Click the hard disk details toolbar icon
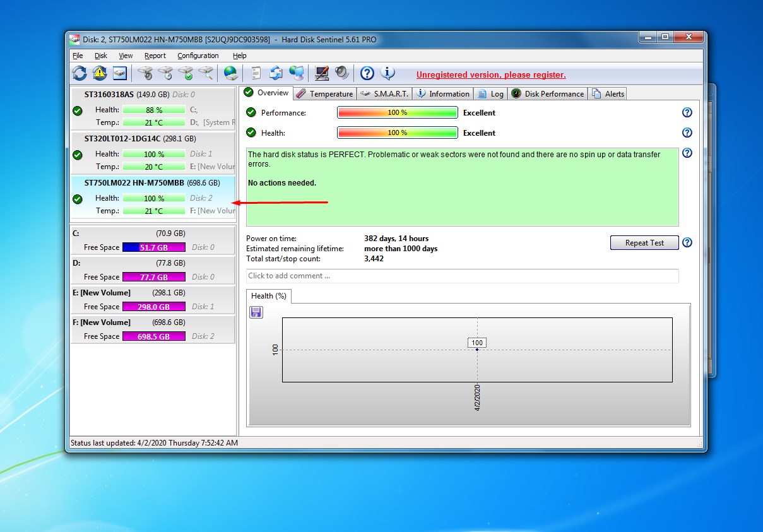Viewport: 763px width, 532px height. pyautogui.click(x=119, y=73)
